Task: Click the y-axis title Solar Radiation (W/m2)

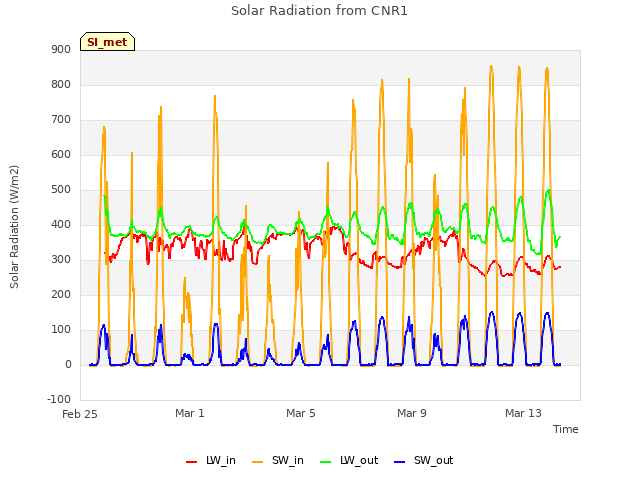Action: [14, 227]
